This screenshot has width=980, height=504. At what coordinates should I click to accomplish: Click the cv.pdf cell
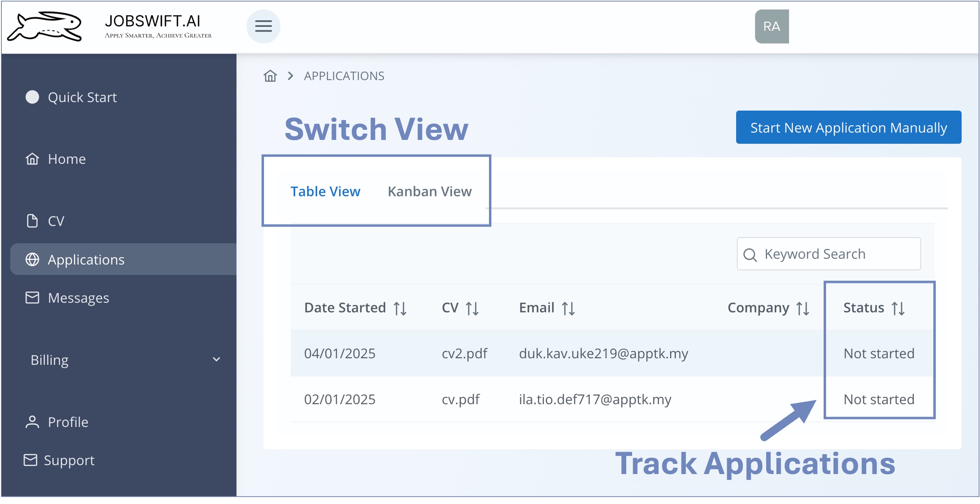click(x=460, y=400)
